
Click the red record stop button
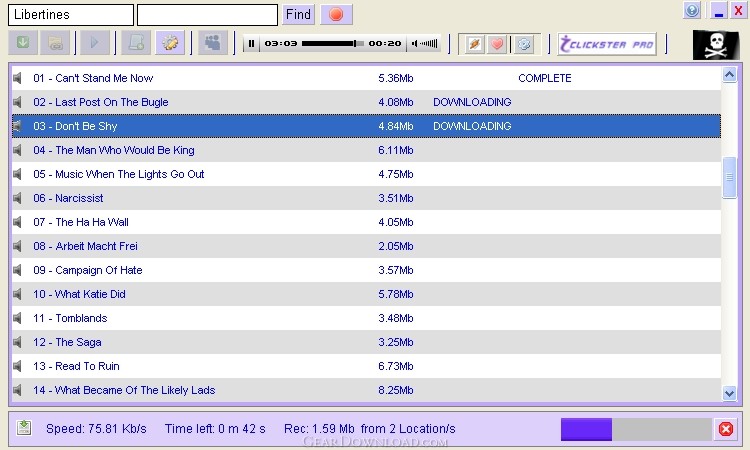(x=336, y=14)
